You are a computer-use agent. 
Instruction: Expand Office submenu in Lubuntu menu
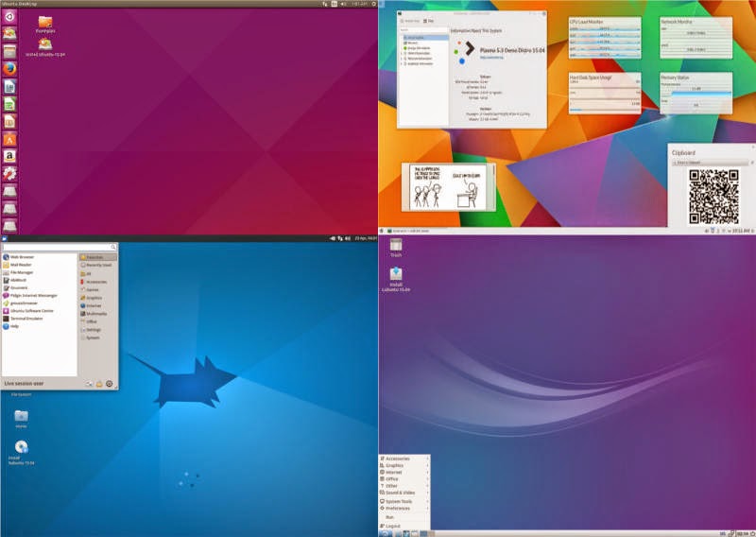coord(404,479)
